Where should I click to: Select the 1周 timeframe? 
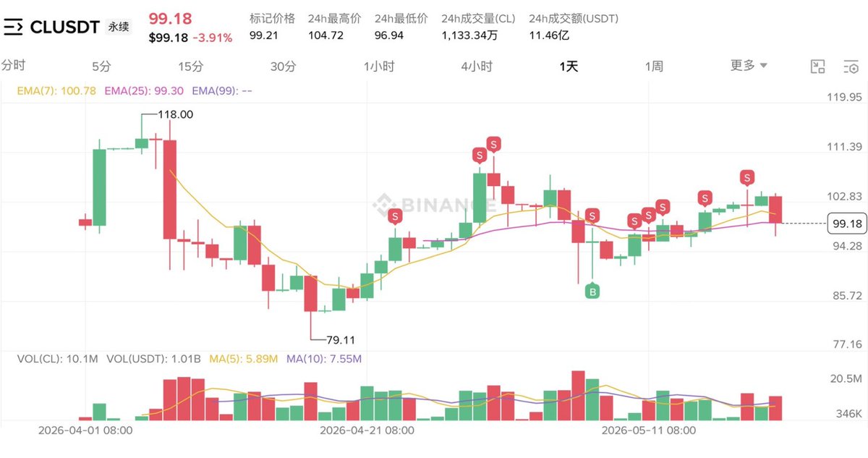[654, 67]
